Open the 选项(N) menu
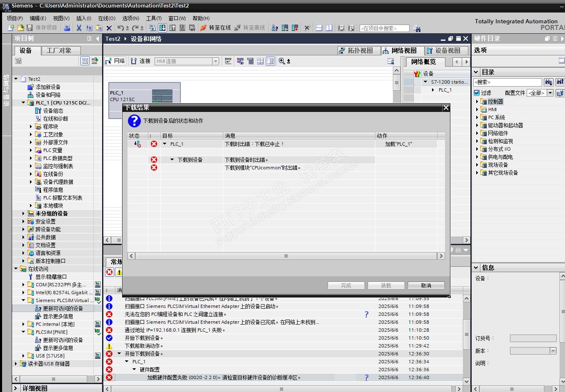Image resolution: width=565 pixels, height=392 pixels. (x=131, y=18)
